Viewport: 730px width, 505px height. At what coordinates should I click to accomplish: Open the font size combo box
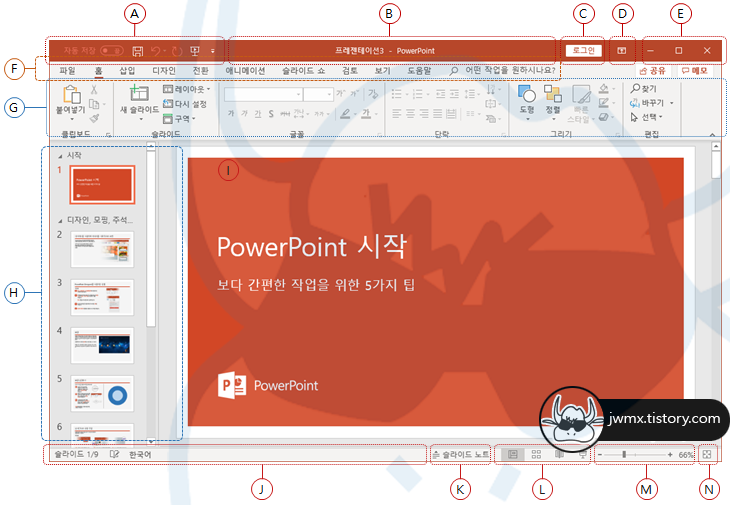(318, 94)
